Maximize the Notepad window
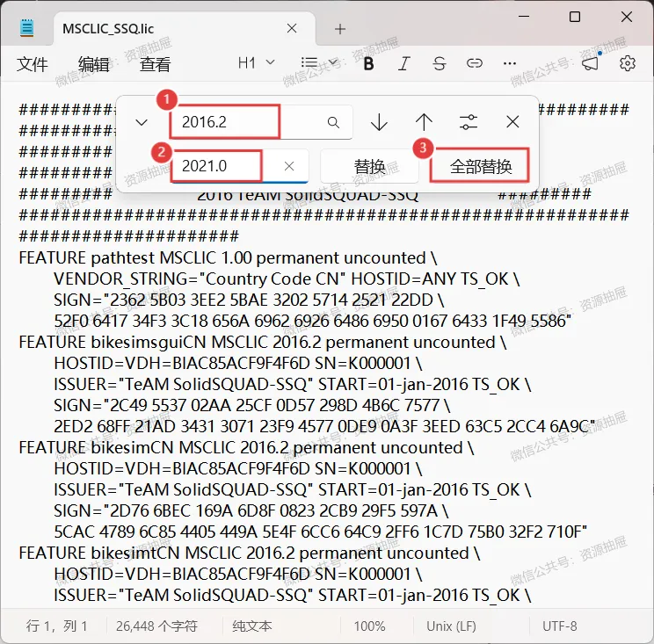This screenshot has width=654, height=644. coord(575,17)
